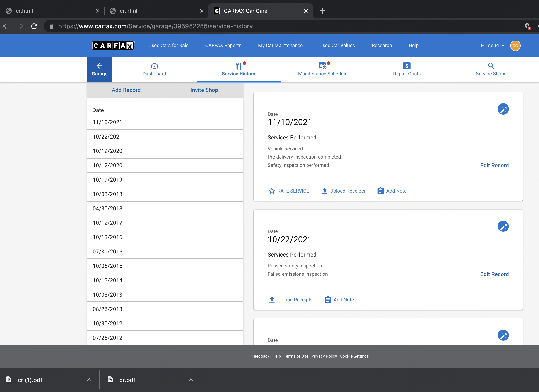Click Edit Record on the 10/22/2021 card
Image resolution: width=539 pixels, height=392 pixels.
coord(495,274)
